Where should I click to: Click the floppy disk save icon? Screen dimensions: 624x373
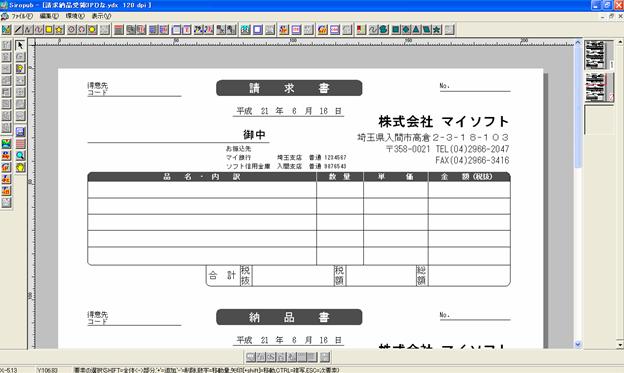pyautogui.click(x=20, y=132)
